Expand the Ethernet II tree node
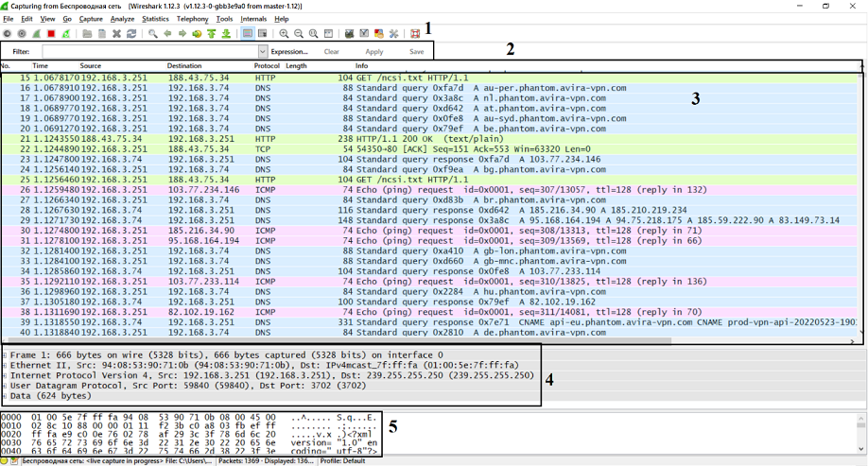 click(x=5, y=365)
